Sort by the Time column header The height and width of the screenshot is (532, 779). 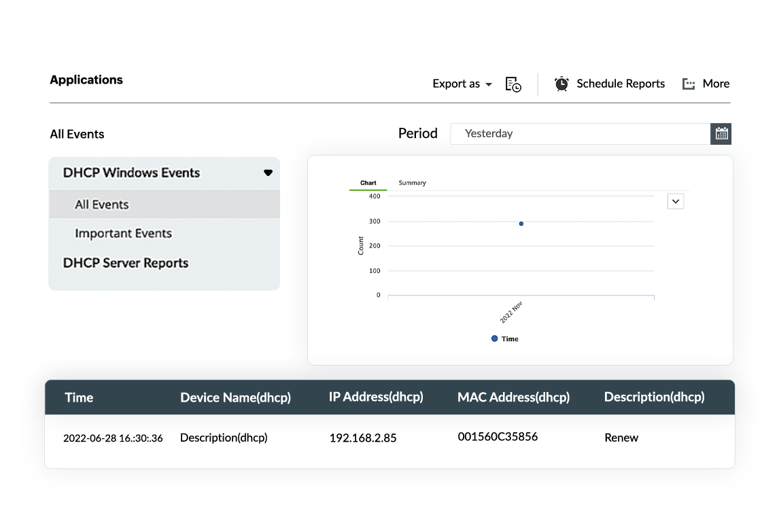point(79,397)
